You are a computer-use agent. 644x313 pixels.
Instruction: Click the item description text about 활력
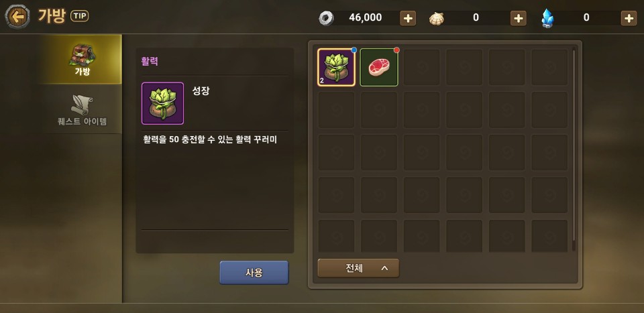point(210,140)
